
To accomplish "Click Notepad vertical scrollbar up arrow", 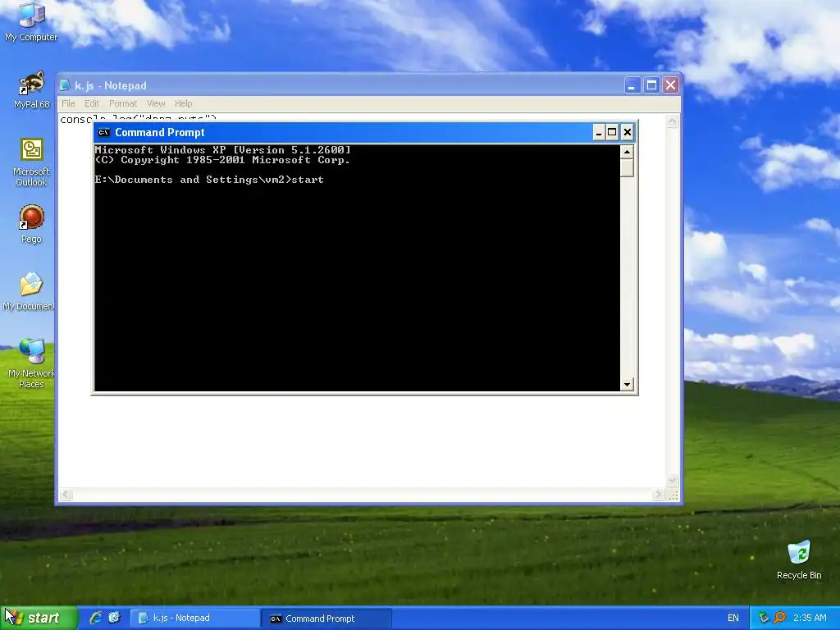I will click(673, 121).
